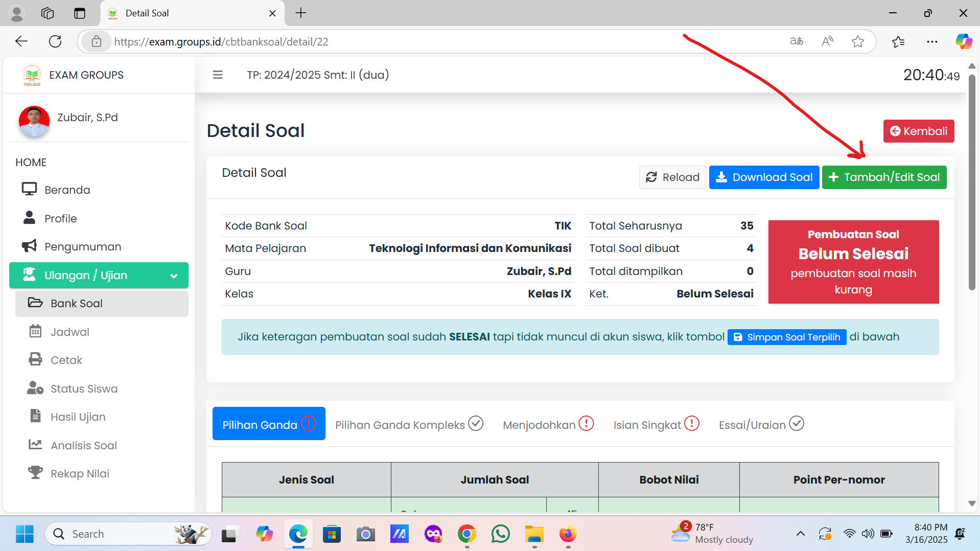
Task: Open Beranda from the sidebar
Action: 67,190
